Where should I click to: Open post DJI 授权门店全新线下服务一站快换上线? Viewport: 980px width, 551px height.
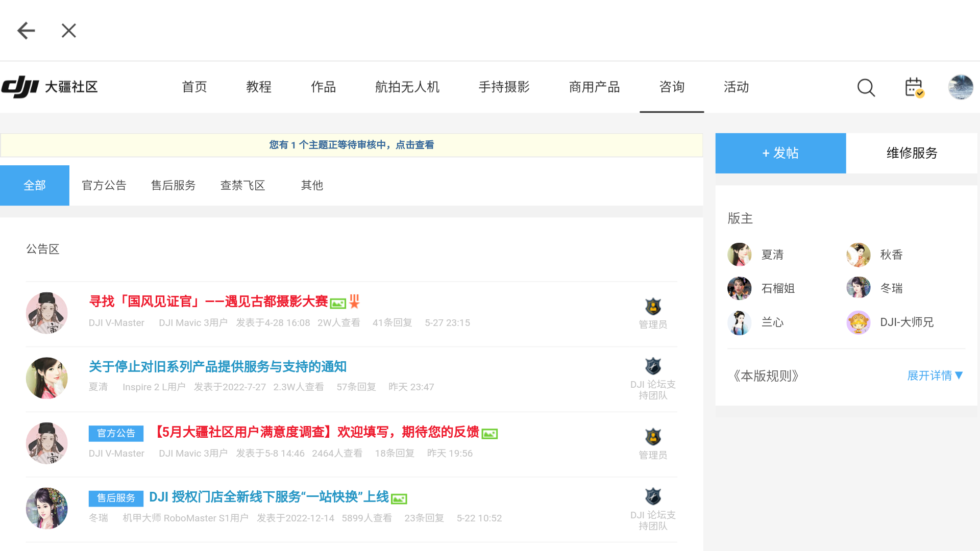269,497
